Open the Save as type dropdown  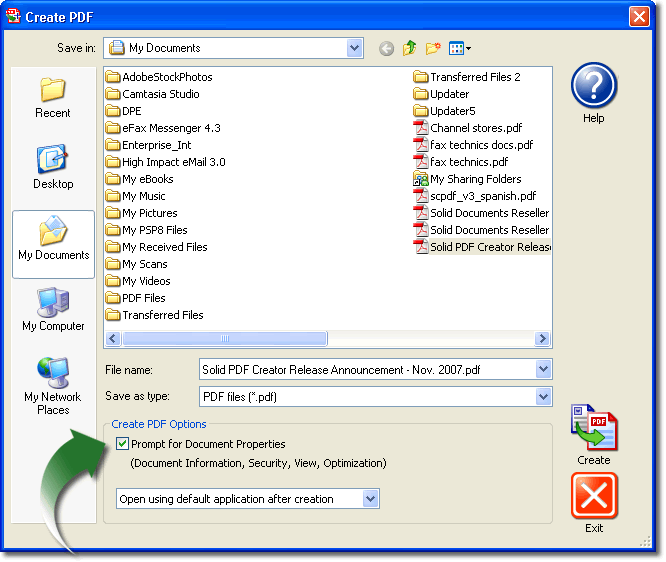tap(543, 397)
